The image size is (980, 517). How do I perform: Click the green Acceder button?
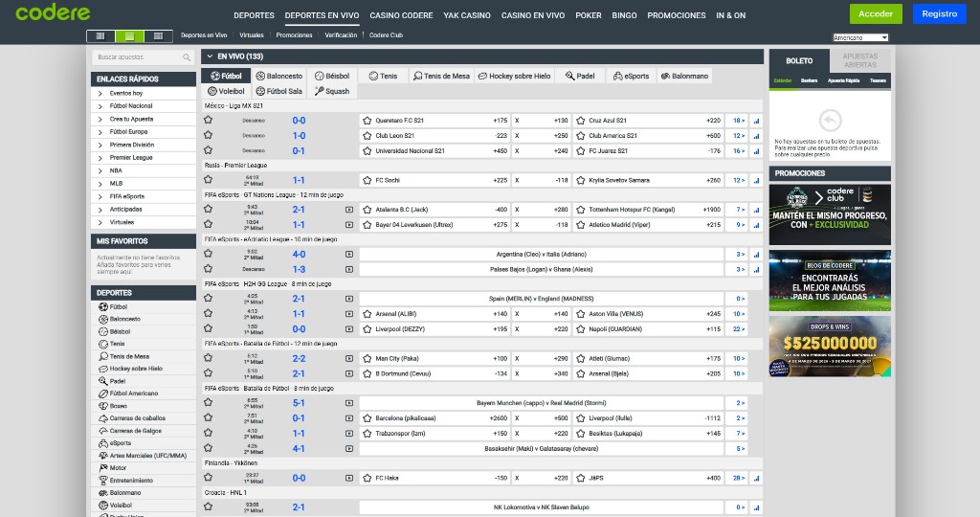pos(876,13)
